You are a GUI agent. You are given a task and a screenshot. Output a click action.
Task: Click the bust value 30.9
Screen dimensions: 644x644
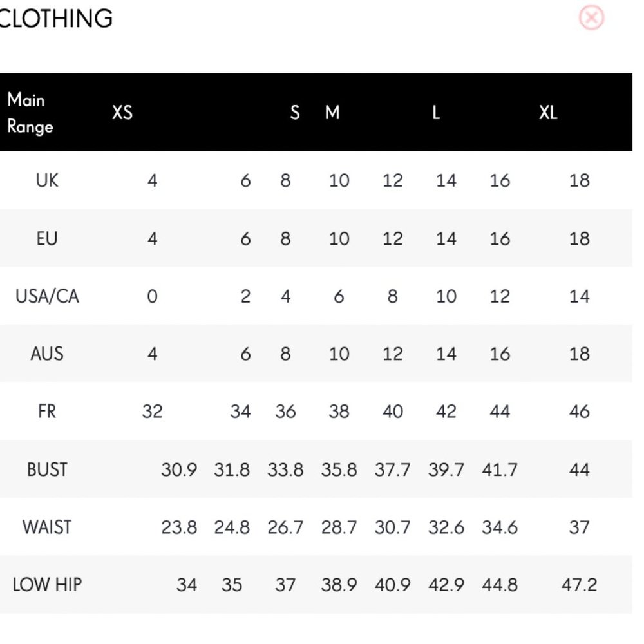coord(178,469)
